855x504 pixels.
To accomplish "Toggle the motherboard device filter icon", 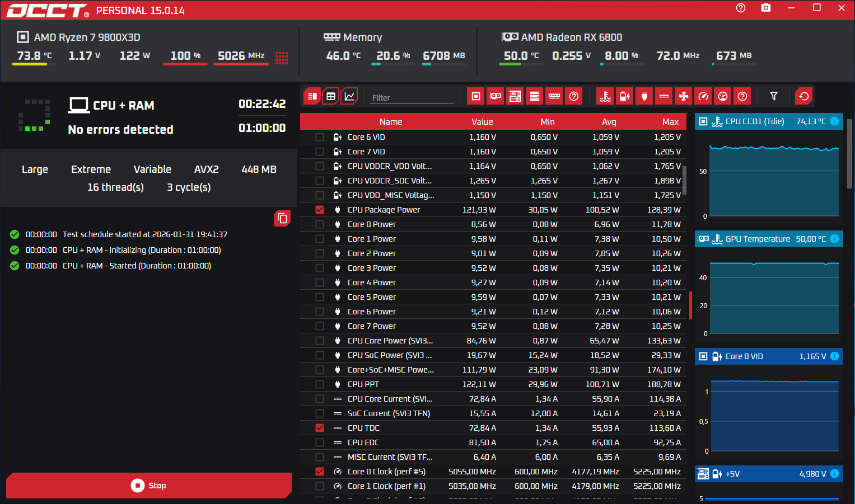I will (515, 96).
